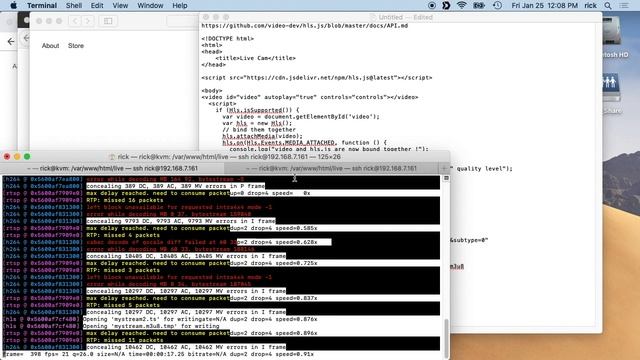Open the Share network drive icon

611,94
